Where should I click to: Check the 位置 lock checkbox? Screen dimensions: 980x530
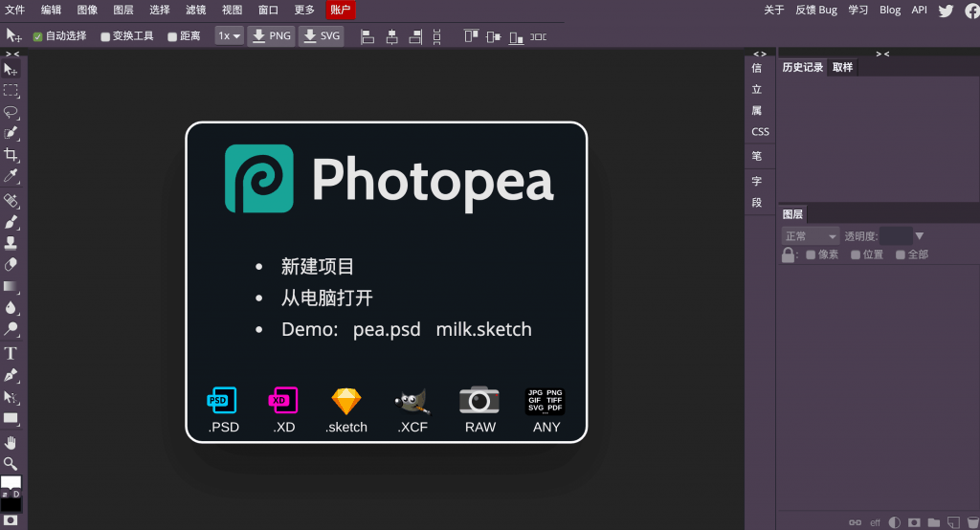[856, 255]
